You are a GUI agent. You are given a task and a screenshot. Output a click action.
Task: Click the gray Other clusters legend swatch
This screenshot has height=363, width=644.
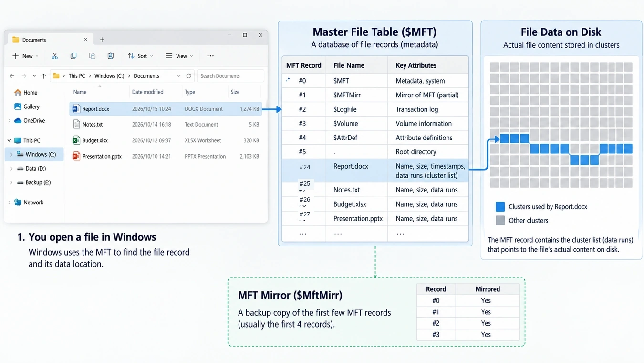tap(500, 221)
